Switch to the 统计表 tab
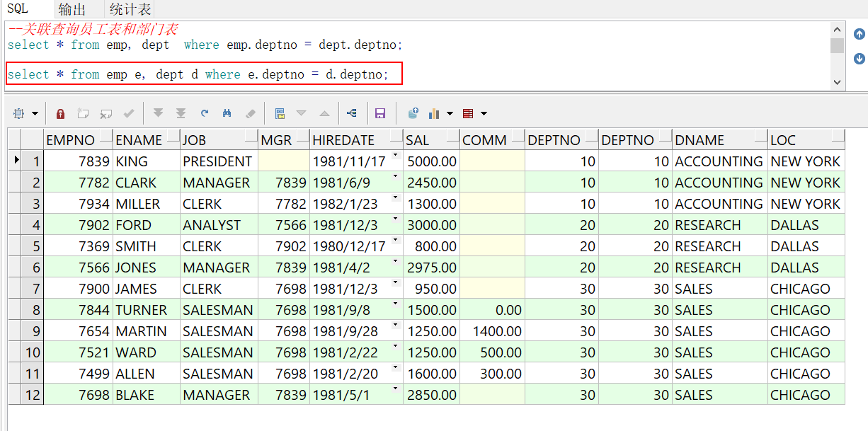Viewport: 868px width, 431px height. [130, 9]
